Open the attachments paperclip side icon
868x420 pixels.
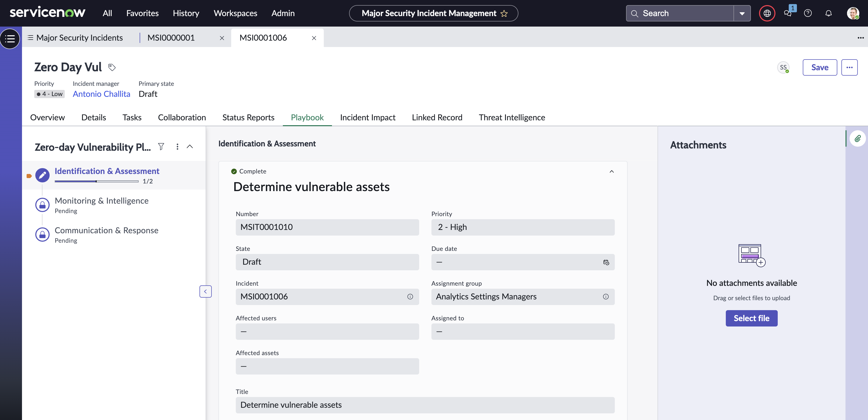[x=858, y=138]
